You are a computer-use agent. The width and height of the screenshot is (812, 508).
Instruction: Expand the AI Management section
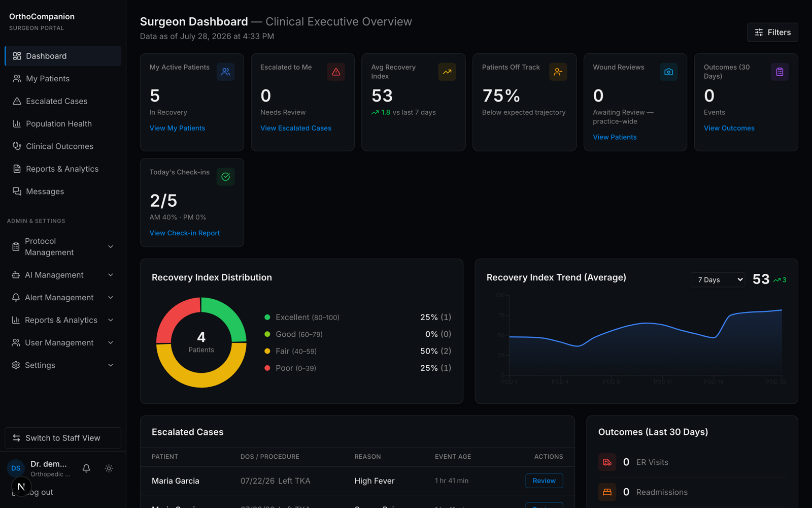pos(63,275)
